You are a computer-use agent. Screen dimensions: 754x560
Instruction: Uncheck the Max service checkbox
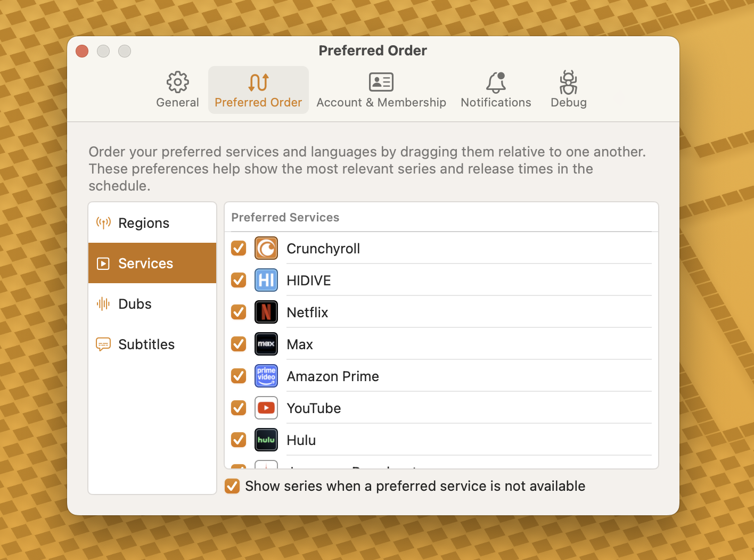pos(239,344)
